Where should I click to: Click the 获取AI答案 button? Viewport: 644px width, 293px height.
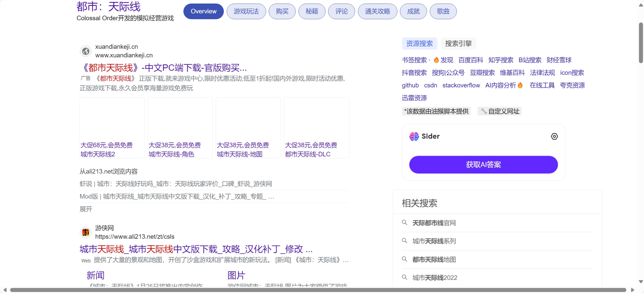click(483, 165)
